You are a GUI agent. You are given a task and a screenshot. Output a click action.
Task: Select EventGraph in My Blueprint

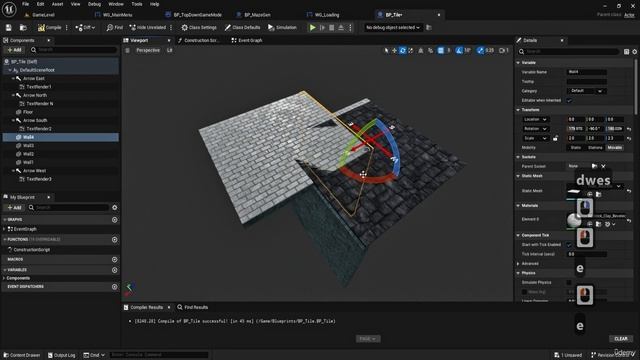pos(25,229)
